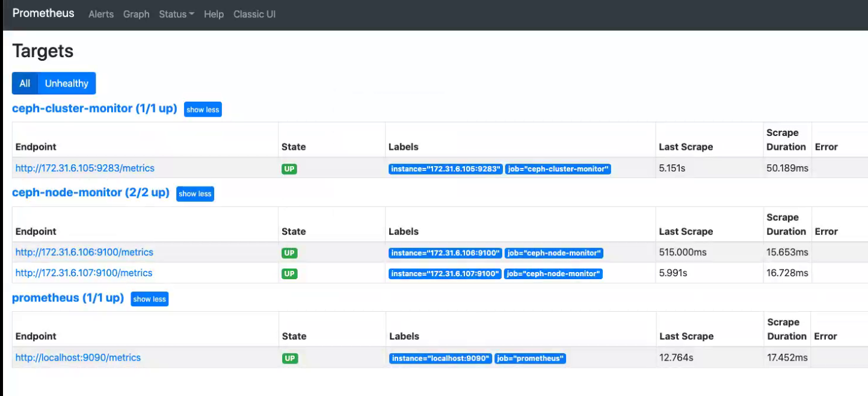The width and height of the screenshot is (868, 396).
Task: Open the Alerts page
Action: coord(101,14)
